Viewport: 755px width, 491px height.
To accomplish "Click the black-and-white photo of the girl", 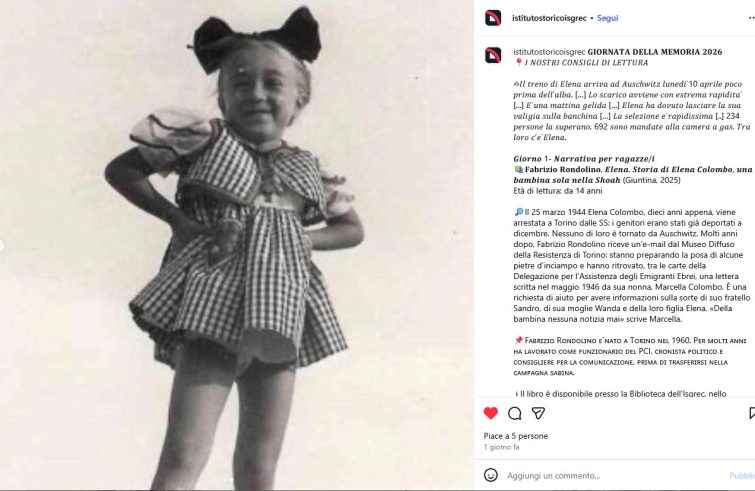I will (x=236, y=245).
